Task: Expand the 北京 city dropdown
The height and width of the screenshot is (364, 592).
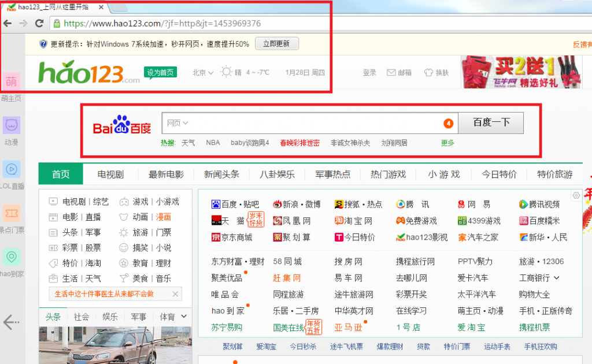Action: tap(203, 73)
